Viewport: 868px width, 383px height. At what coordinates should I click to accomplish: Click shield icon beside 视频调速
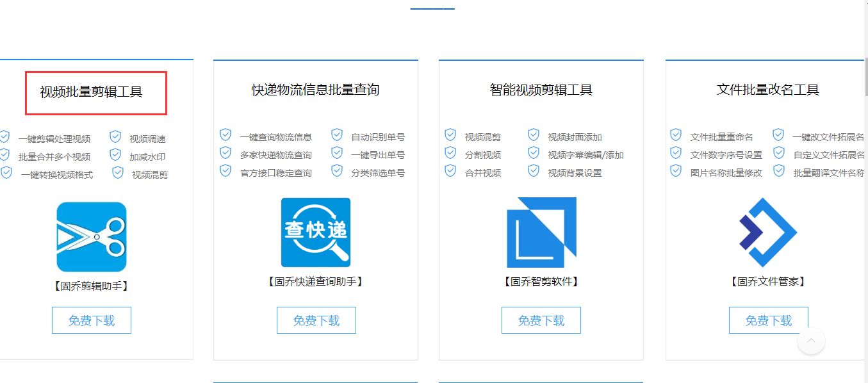tap(115, 136)
